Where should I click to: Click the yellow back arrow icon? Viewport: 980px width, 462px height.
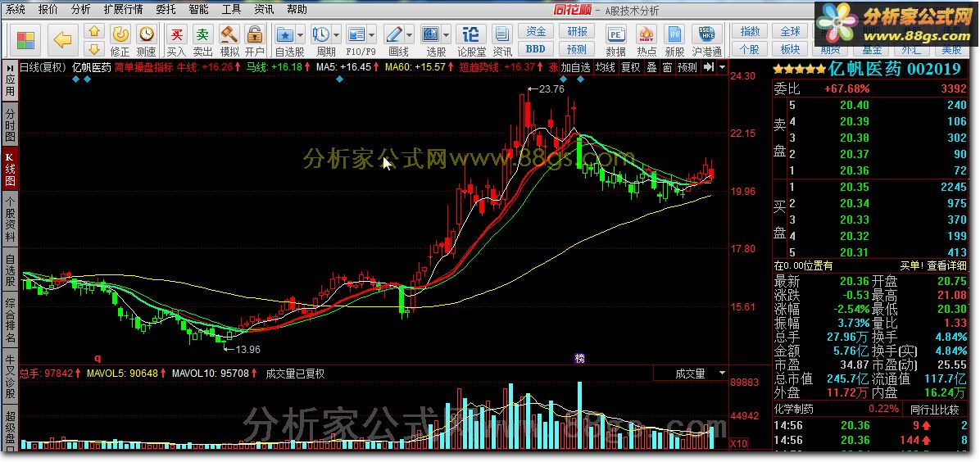pos(62,41)
